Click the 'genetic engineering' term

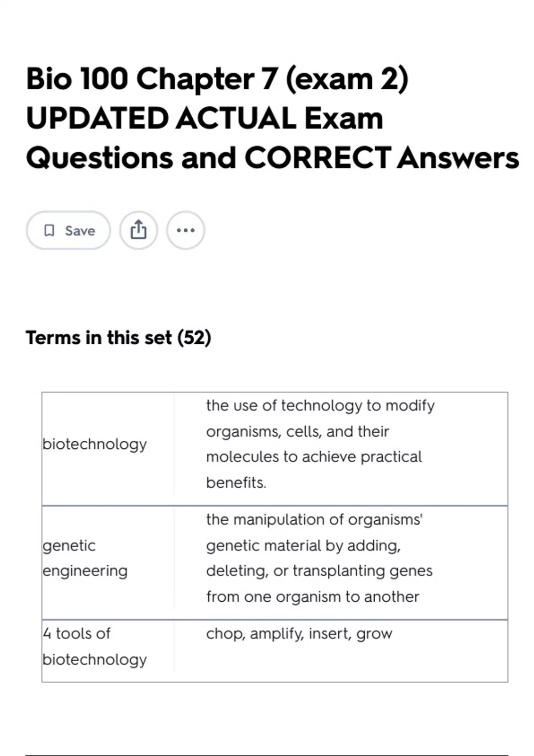coord(85,558)
